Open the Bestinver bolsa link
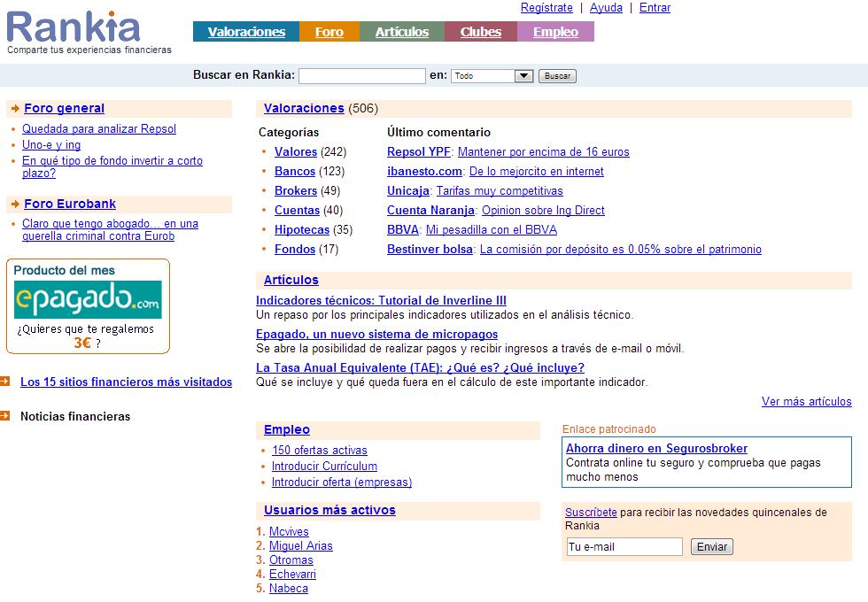 pyautogui.click(x=430, y=250)
